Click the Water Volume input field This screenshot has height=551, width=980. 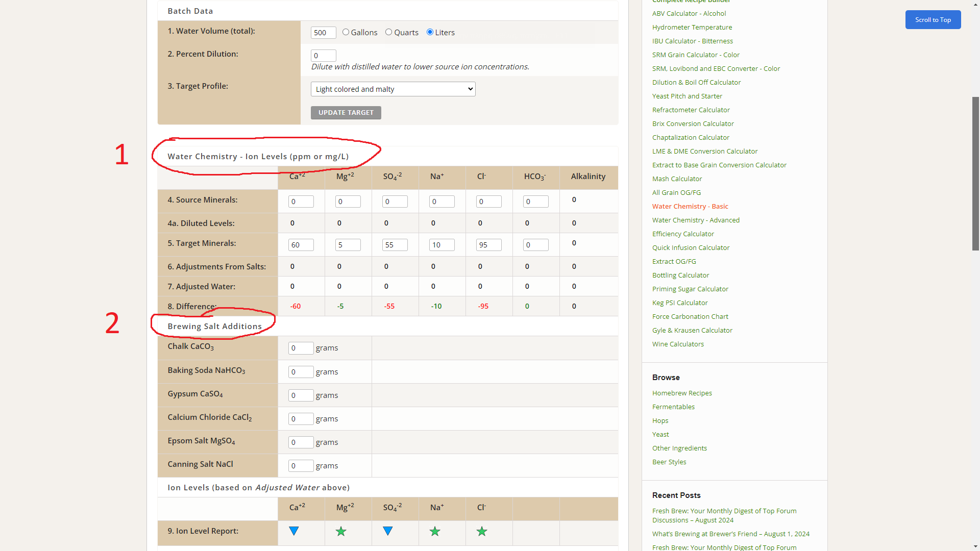click(x=323, y=33)
